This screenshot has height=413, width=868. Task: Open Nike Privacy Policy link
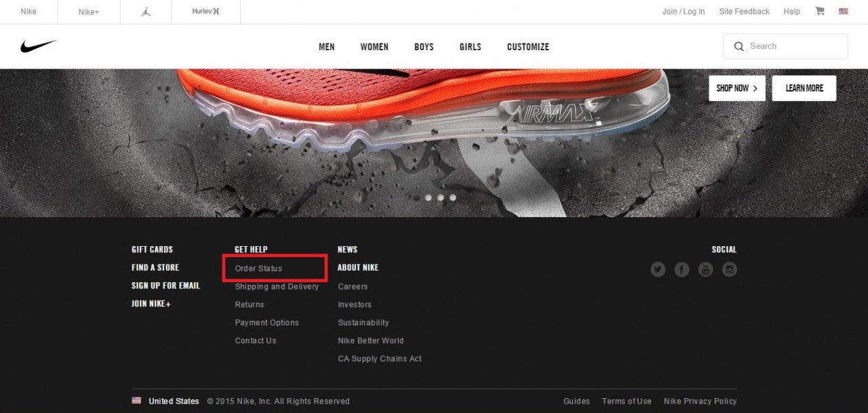click(700, 401)
